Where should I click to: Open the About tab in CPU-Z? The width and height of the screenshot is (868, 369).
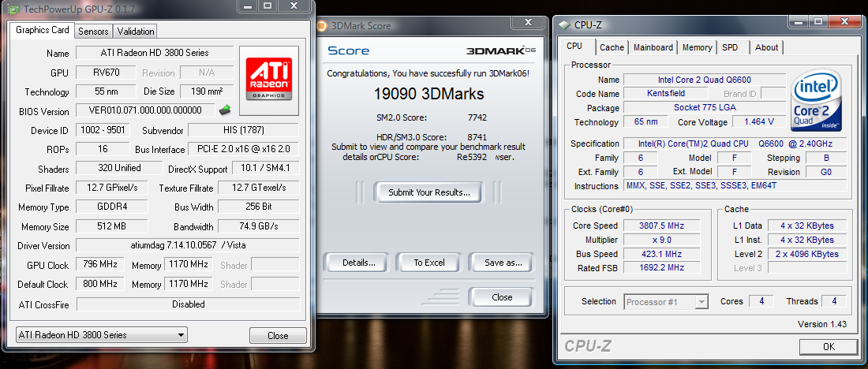pos(767,47)
